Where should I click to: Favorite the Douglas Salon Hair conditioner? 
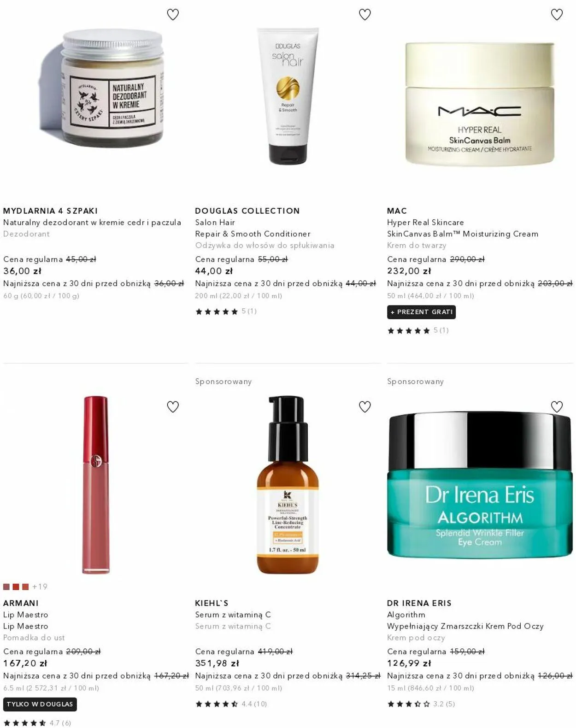click(365, 15)
